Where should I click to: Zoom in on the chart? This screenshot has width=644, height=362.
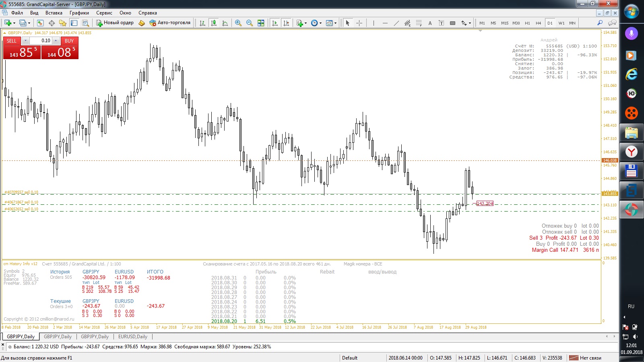point(238,23)
